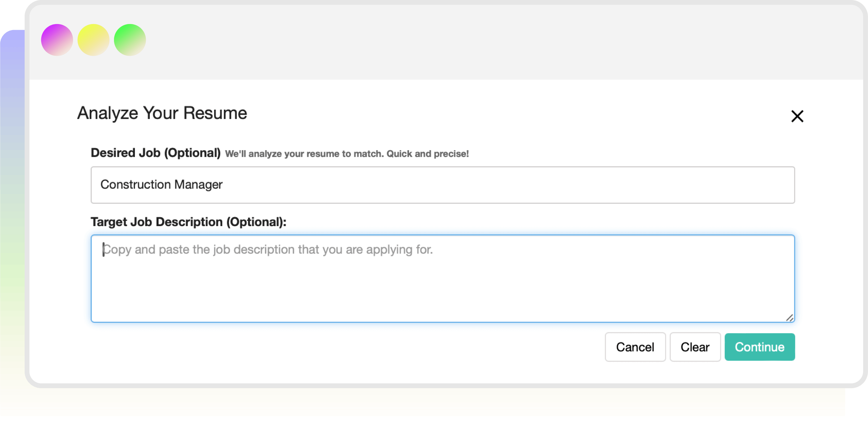The width and height of the screenshot is (868, 427).
Task: Clear the form using the Clear button
Action: [695, 347]
